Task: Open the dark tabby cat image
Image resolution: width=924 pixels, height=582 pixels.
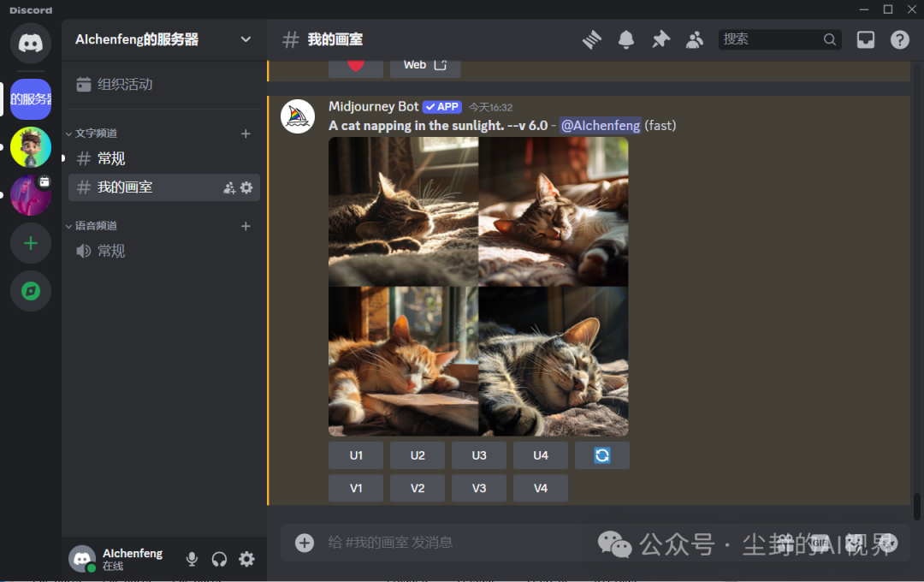Action: (403, 211)
